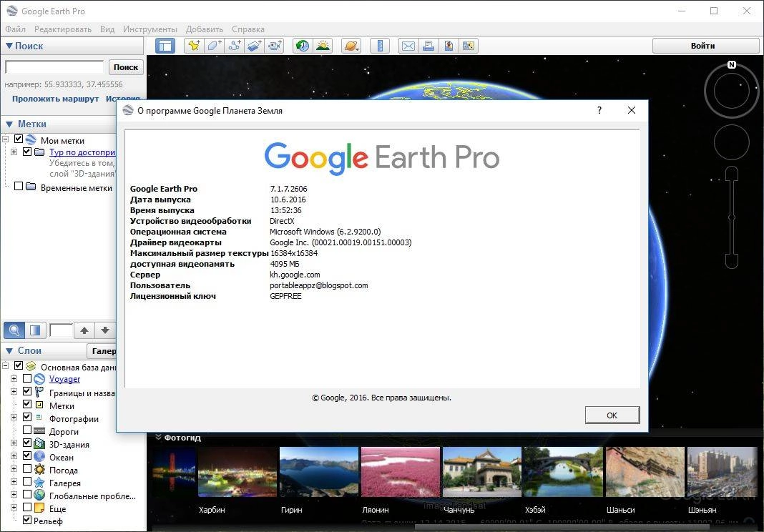764x532 pixels.
Task: Print the current view
Action: (x=428, y=46)
